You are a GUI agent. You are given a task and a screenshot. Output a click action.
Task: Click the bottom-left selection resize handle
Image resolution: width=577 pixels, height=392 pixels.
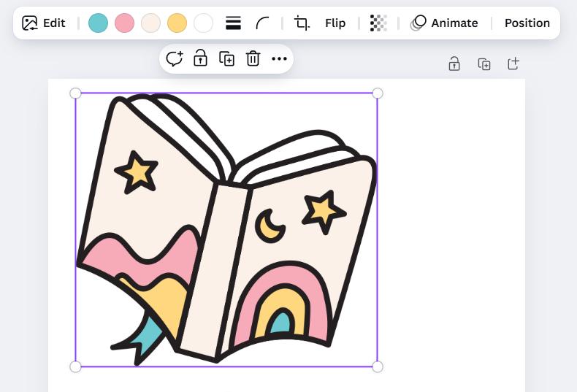75,366
